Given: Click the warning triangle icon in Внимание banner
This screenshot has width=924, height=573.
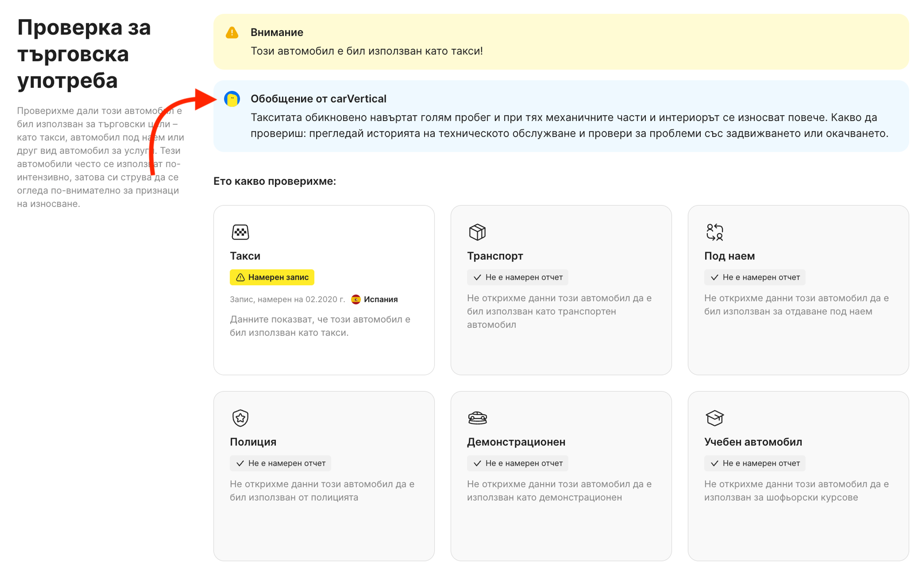Looking at the screenshot, I should pyautogui.click(x=232, y=33).
